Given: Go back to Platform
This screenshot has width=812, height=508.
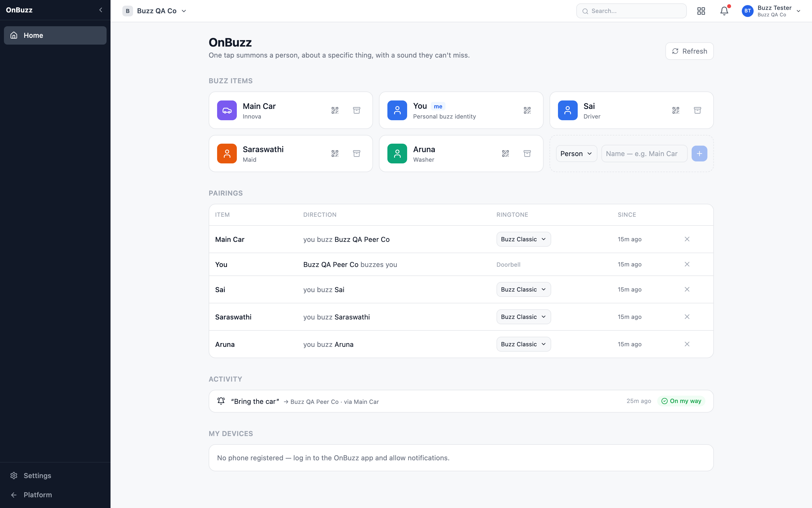Looking at the screenshot, I should pyautogui.click(x=55, y=494).
